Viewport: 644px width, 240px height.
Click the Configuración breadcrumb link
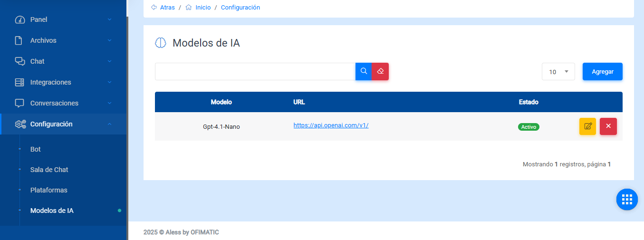click(x=240, y=8)
